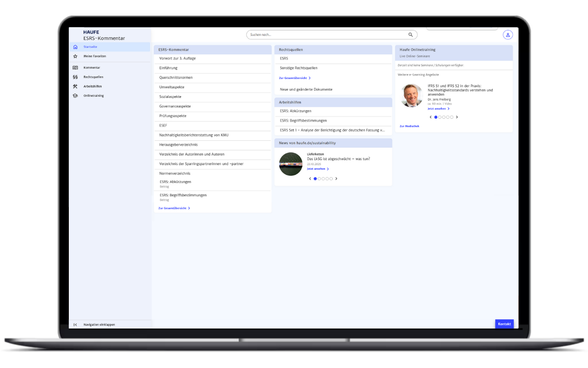Click 'Zur Gesamtübersicht' in the ESRS-Kommentar panel
This screenshot has width=588, height=368.
[x=174, y=208]
